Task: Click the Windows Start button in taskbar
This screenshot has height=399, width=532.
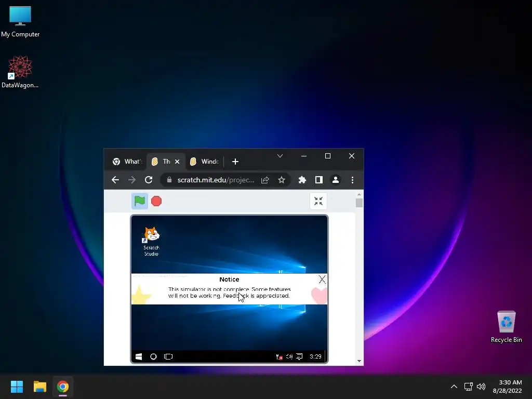Action: 17,387
